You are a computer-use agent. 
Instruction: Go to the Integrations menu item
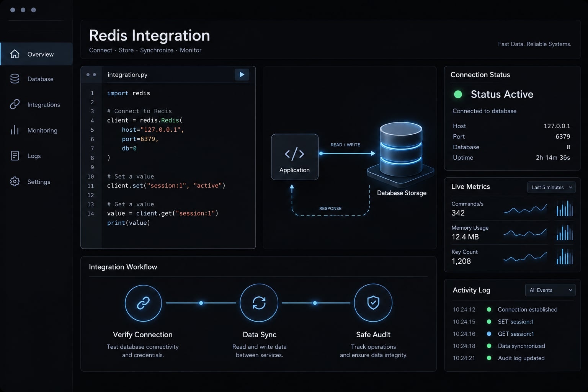coord(36,105)
